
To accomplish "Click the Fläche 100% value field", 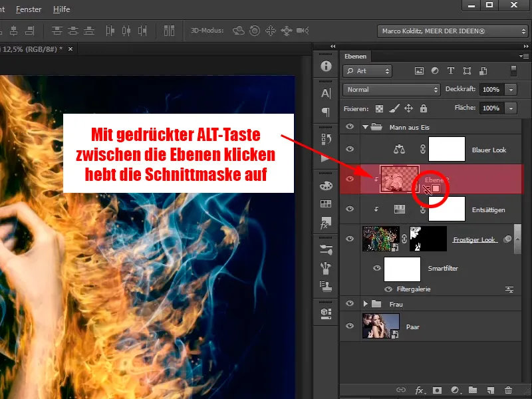I will click(491, 108).
